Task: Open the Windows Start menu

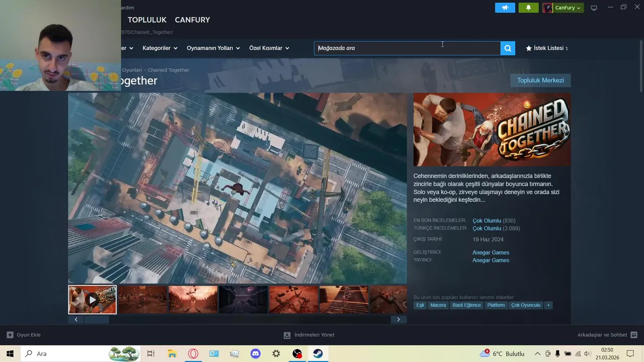Action: click(10, 353)
